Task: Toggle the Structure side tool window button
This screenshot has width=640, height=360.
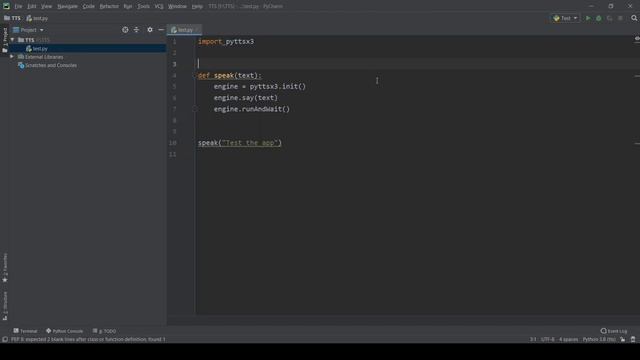Action: tap(5, 306)
